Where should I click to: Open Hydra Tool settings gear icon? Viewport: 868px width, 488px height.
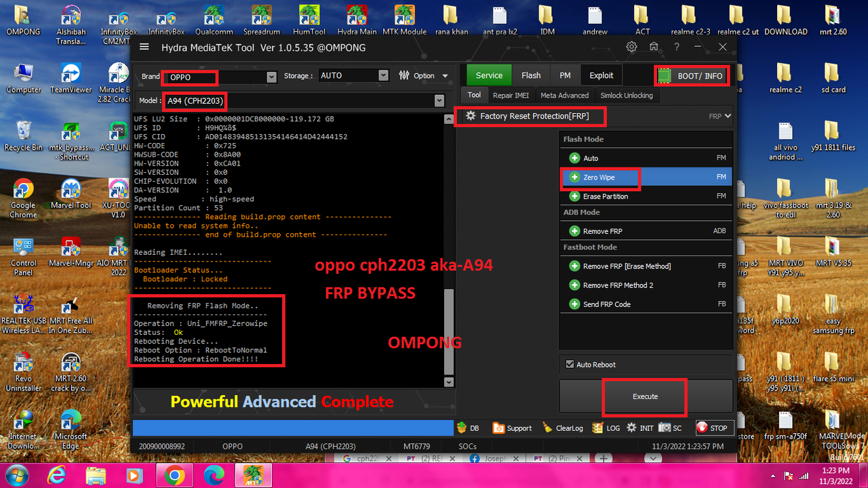pos(631,47)
